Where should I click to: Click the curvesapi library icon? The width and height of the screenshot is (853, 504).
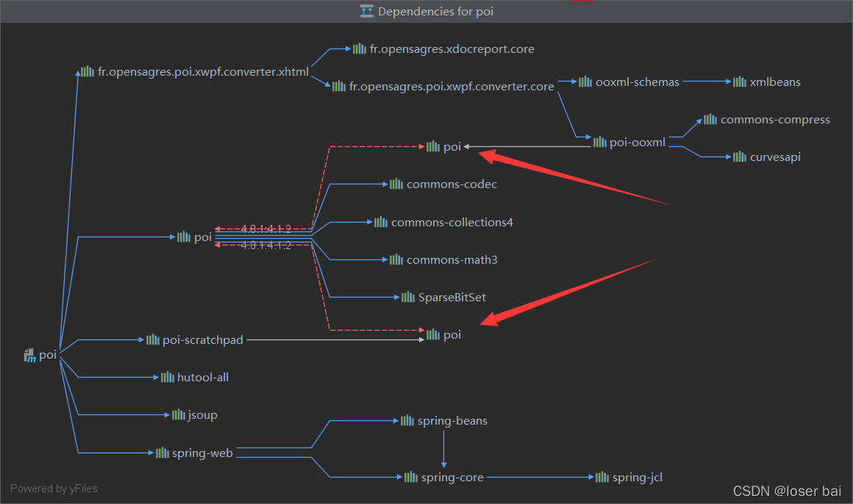[739, 156]
